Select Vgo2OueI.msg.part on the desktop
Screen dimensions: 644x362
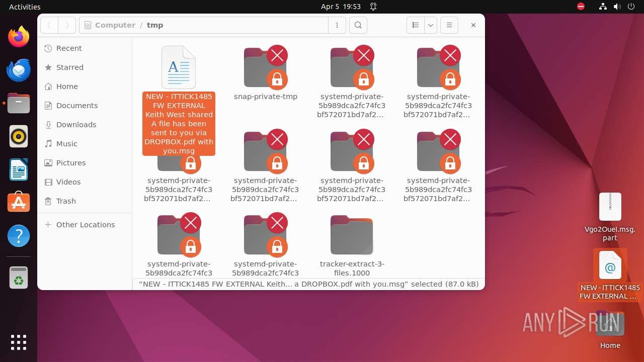[x=610, y=207]
